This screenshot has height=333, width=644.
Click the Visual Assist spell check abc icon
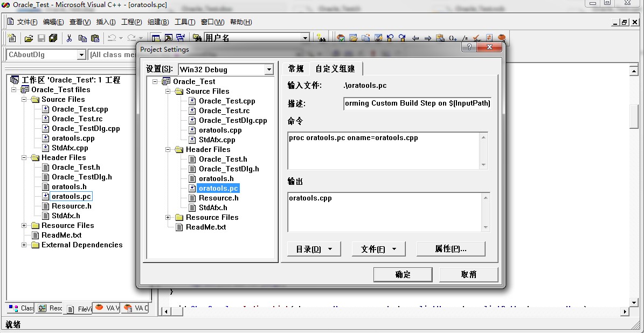[477, 38]
